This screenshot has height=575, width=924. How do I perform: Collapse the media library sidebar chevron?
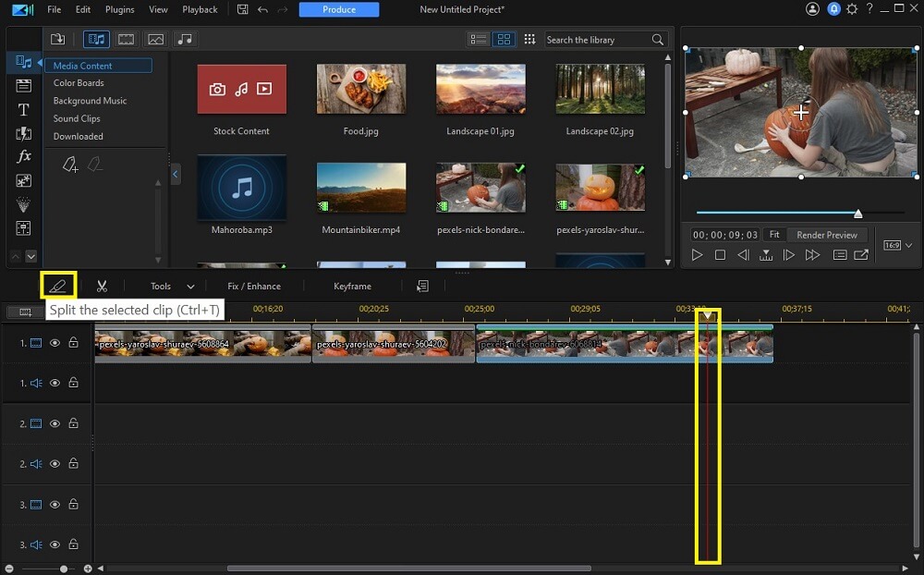(x=175, y=173)
